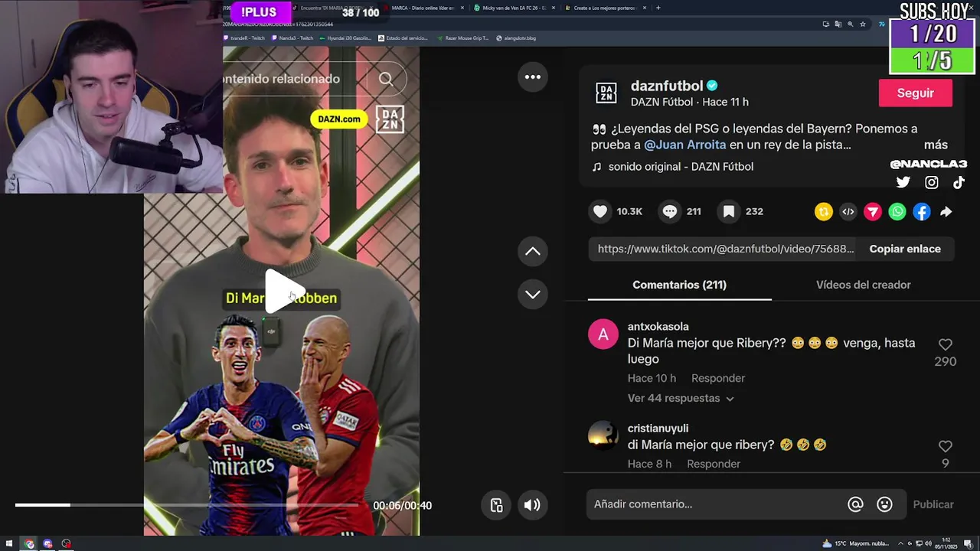Image resolution: width=980 pixels, height=551 pixels.
Task: Reply to antxokasola's comment
Action: 717,378
